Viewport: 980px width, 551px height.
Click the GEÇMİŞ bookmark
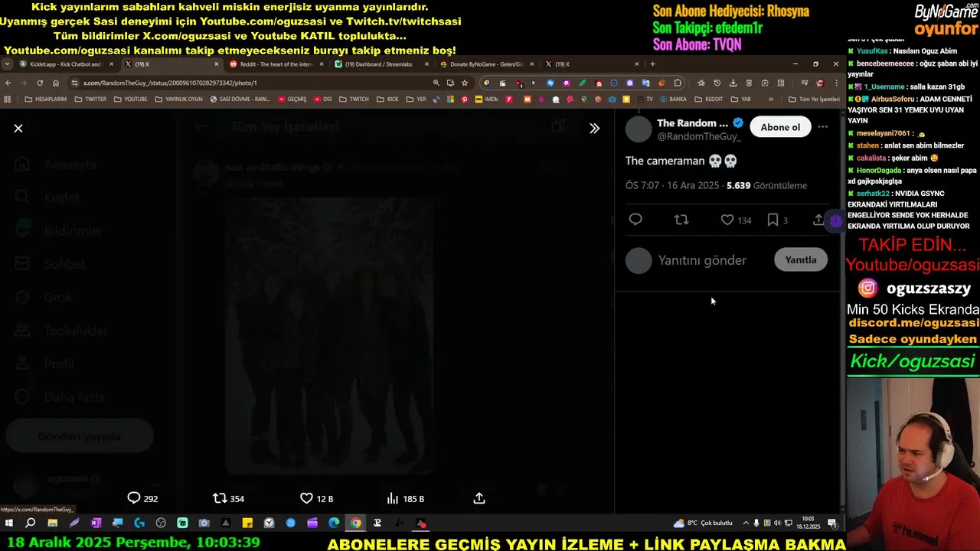pos(292,99)
